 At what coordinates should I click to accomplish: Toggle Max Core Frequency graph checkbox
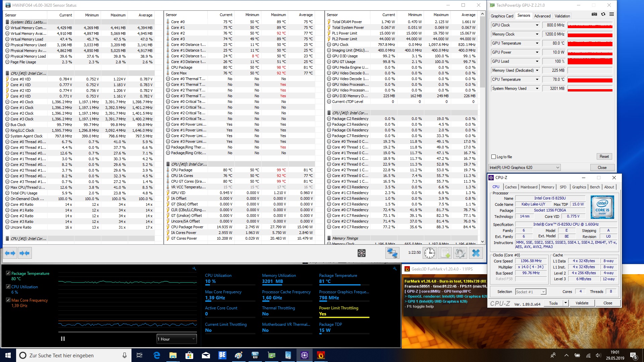point(8,300)
